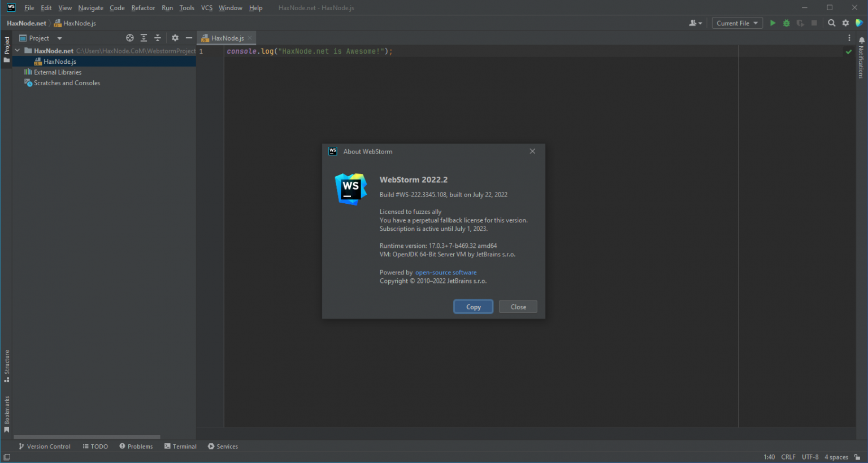Open Current File run configuration dropdown
868x463 pixels.
[737, 23]
